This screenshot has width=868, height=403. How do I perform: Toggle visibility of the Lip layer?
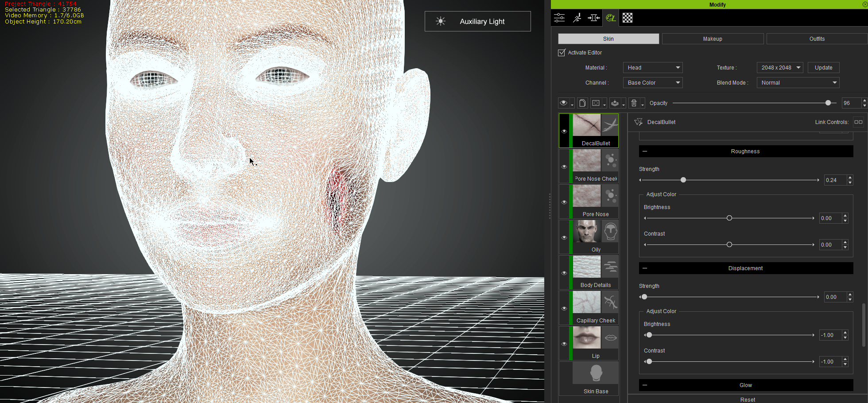564,344
